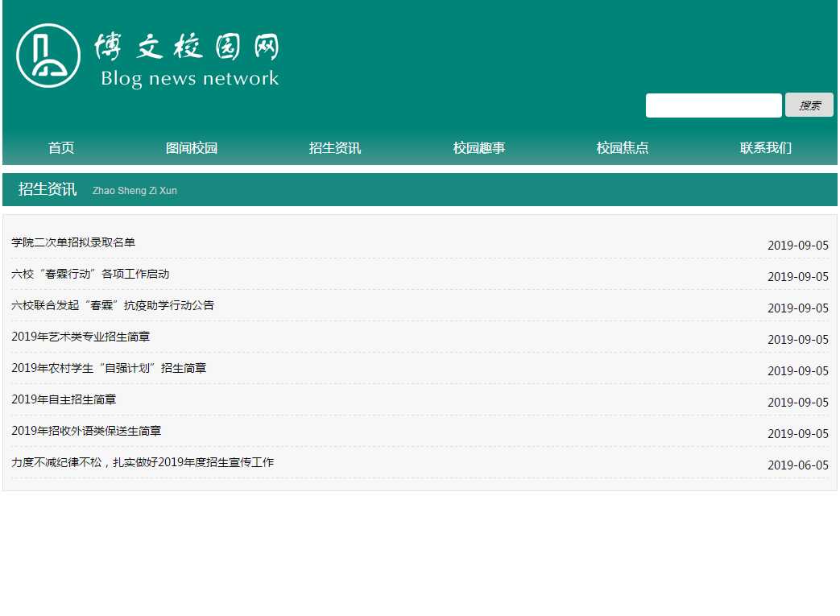
Task: Open 联系我们 contact page
Action: point(766,148)
